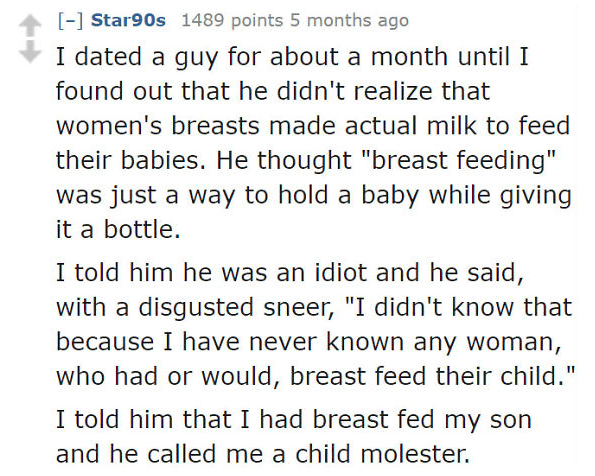595x476 pixels.
Task: Collapse the comment with the [–] toggle
Action: point(70,20)
